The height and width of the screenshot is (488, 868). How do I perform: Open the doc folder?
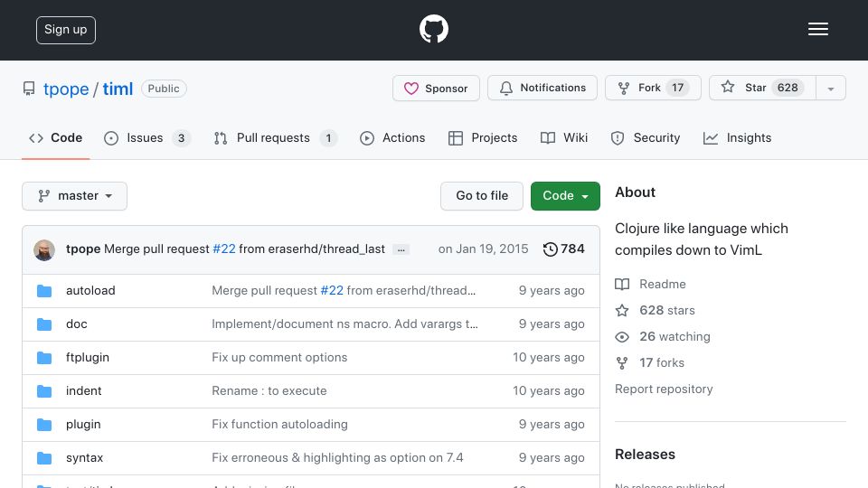pos(76,324)
